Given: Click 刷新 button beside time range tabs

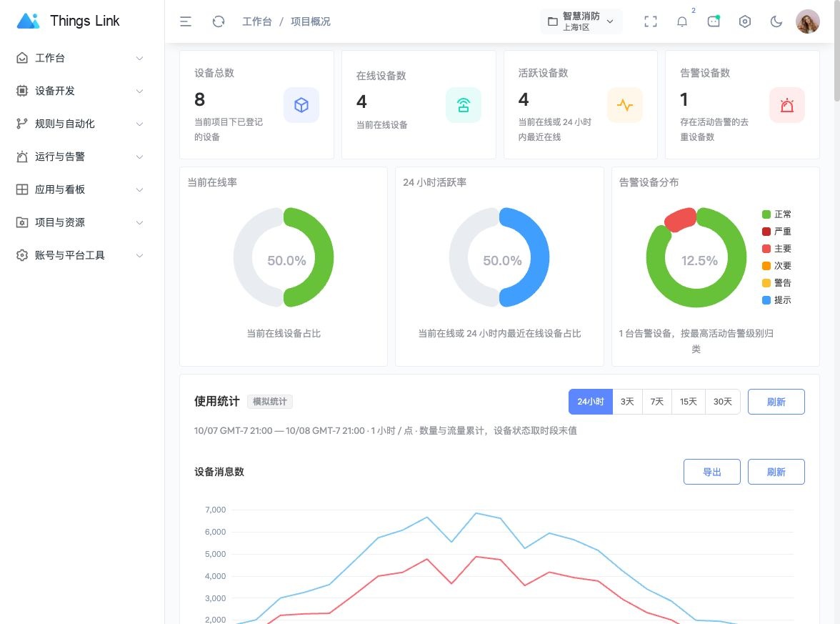Looking at the screenshot, I should 776,402.
